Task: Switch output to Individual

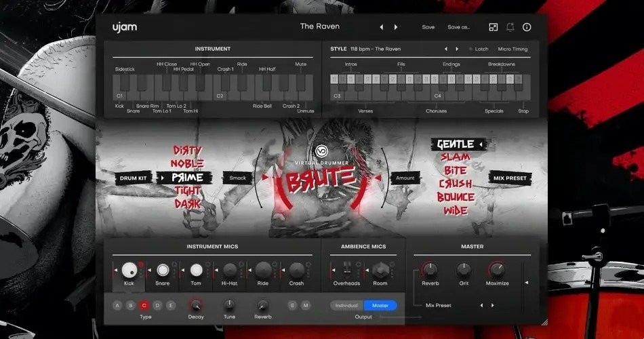Action: (x=346, y=305)
